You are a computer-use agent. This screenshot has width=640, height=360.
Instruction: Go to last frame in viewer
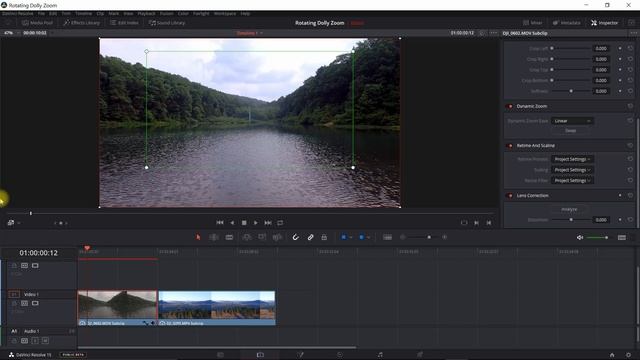[x=268, y=223]
